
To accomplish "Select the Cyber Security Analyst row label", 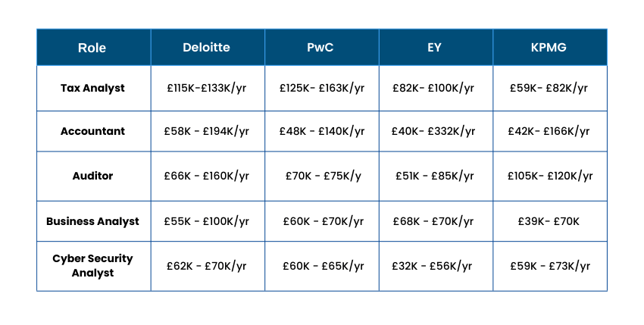I will click(x=92, y=265).
